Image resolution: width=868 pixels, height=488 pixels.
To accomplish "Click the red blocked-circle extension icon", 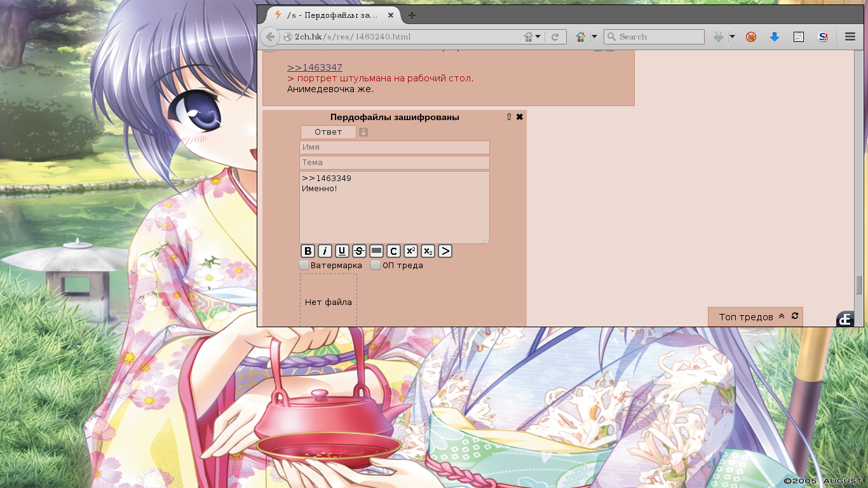I will click(x=751, y=37).
